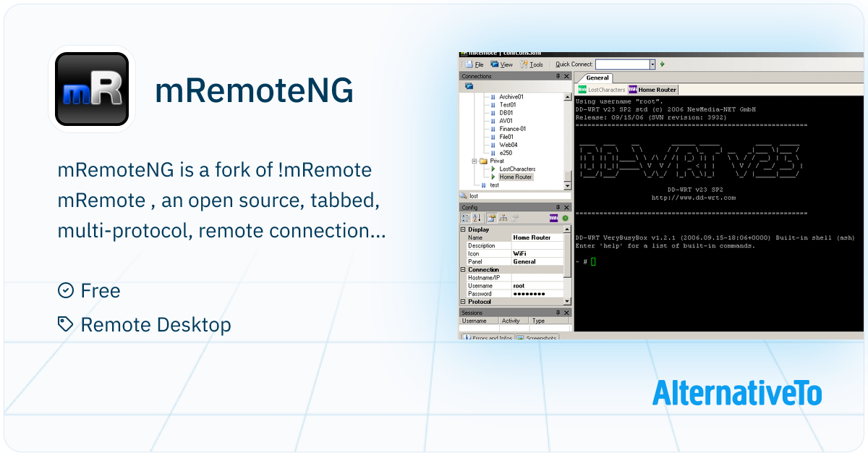The image size is (868, 456).
Task: Select Finance-01 connection
Action: pos(513,129)
